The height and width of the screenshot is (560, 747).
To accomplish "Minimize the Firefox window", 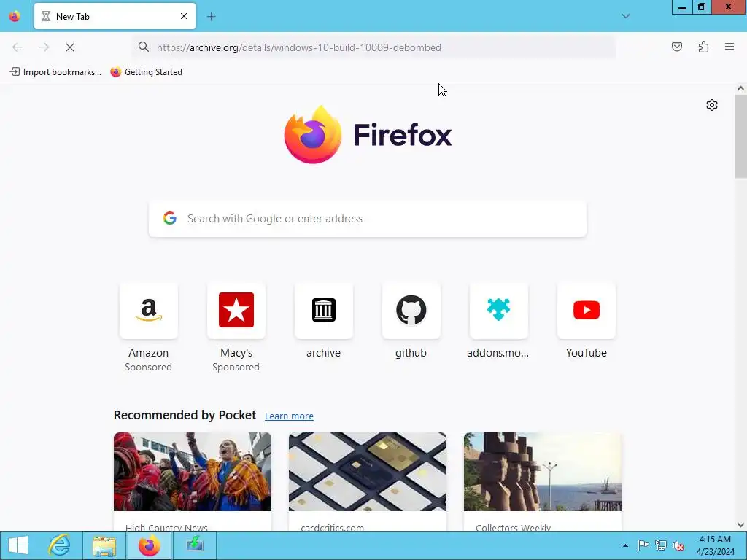I will tap(682, 7).
